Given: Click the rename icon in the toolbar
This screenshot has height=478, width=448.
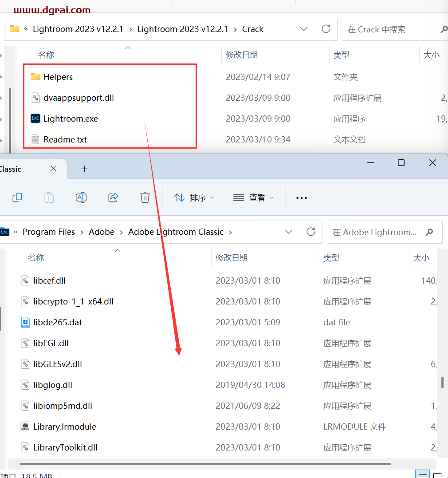Looking at the screenshot, I should tap(81, 198).
